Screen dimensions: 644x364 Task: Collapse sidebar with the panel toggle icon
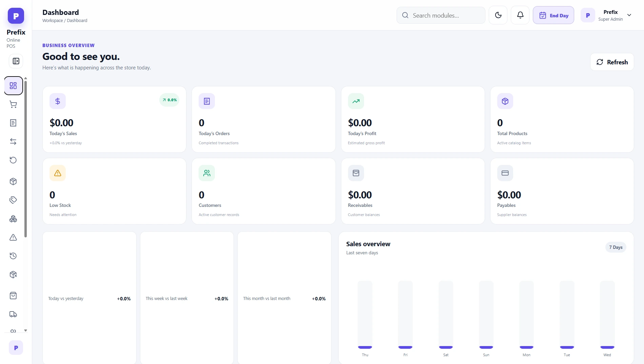click(16, 61)
